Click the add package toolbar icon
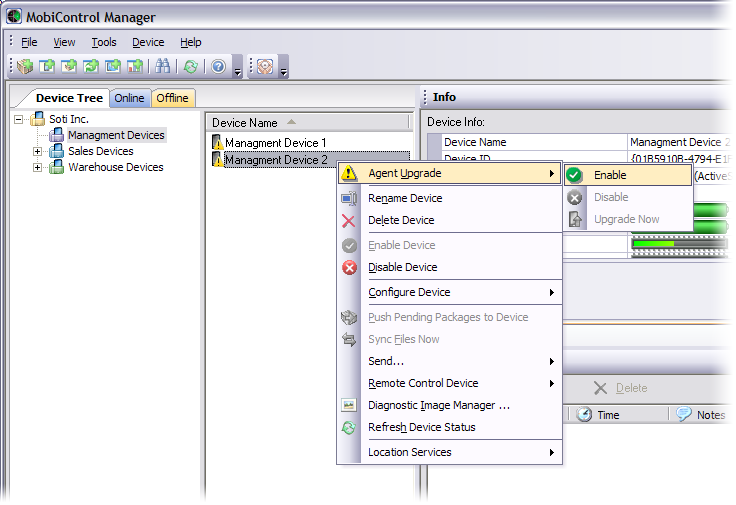The height and width of the screenshot is (505, 736). 25,66
